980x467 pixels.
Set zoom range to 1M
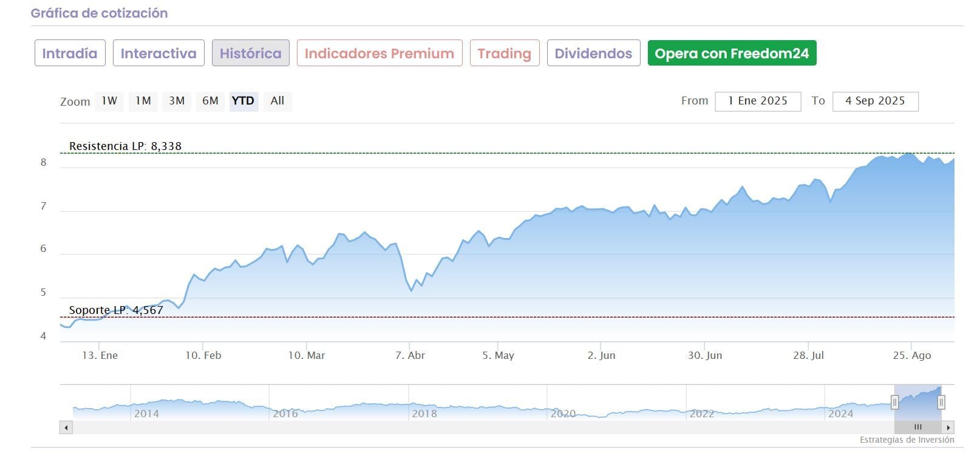click(x=143, y=101)
